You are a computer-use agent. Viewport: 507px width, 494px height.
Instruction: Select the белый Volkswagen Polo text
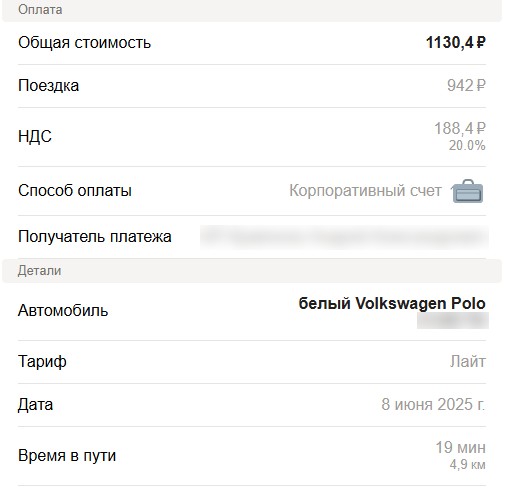point(392,303)
